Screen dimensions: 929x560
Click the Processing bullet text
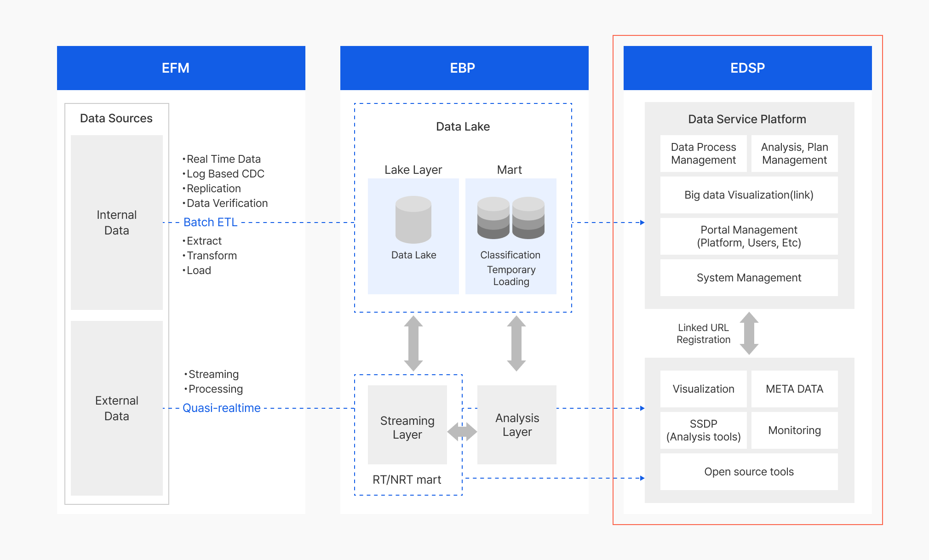point(213,389)
